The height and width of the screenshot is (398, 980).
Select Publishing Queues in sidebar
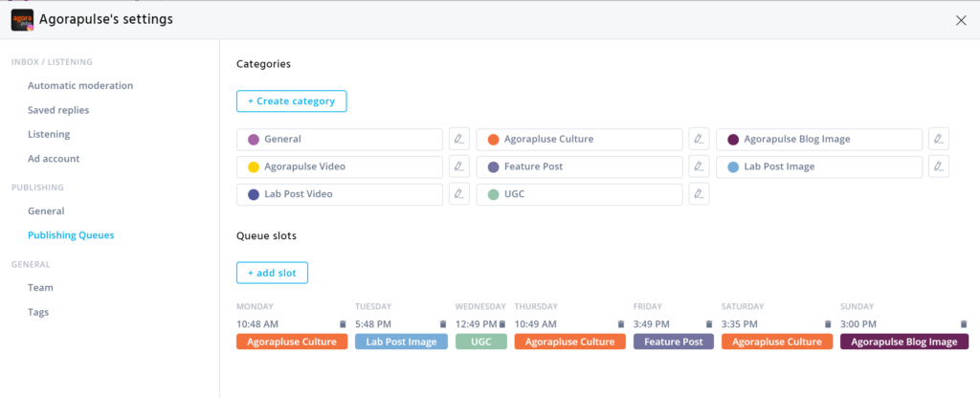click(x=71, y=235)
